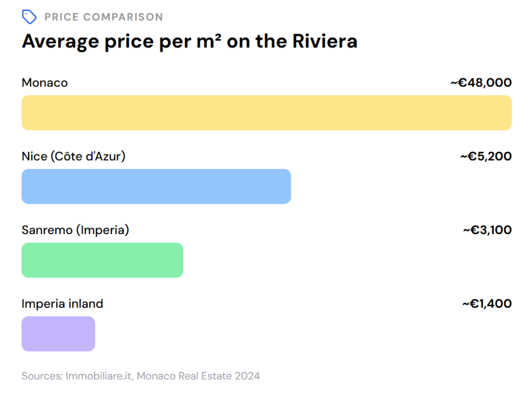The height and width of the screenshot is (403, 532).
Task: Open the Monaco Real Estate 2024 source
Action: (x=198, y=375)
